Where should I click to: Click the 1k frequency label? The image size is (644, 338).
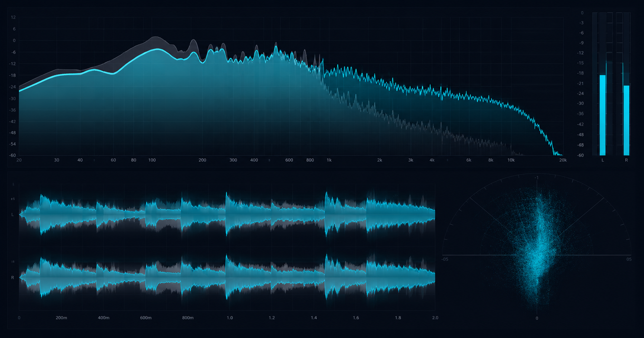[x=329, y=160]
